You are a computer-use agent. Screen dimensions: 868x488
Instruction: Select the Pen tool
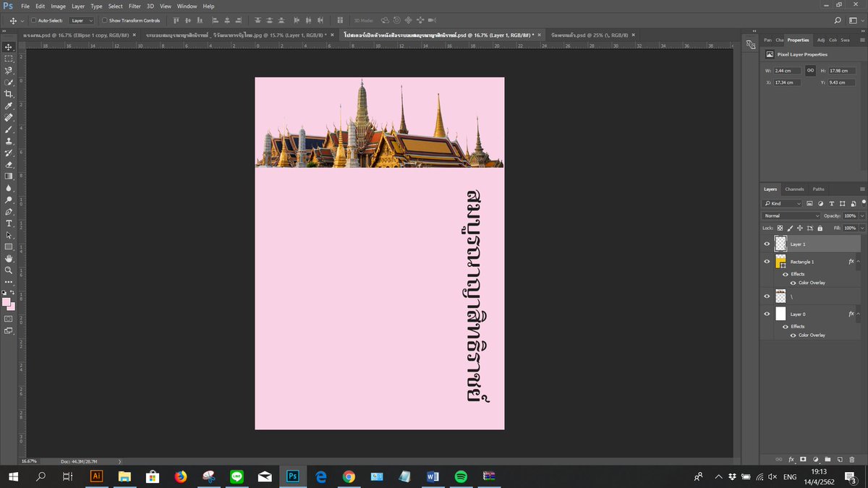(x=9, y=212)
